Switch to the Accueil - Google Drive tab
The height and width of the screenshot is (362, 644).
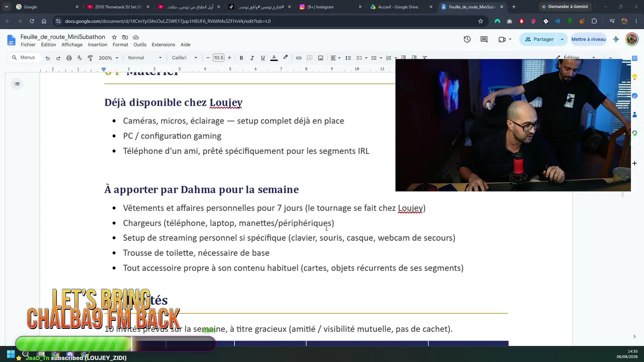click(401, 7)
